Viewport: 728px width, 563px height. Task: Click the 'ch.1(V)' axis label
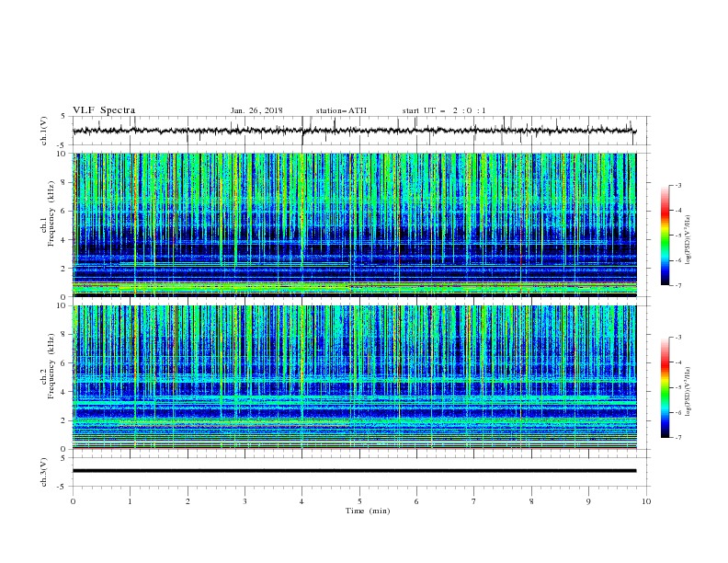tap(44, 131)
